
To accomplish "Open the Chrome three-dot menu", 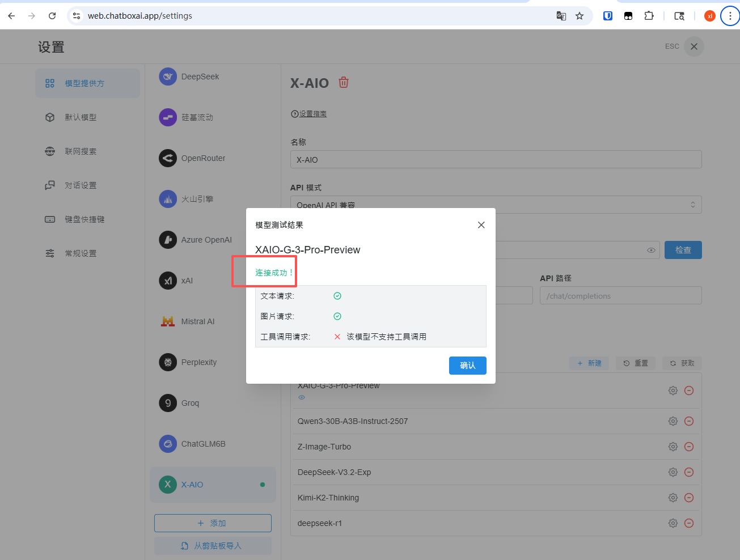I will click(730, 16).
